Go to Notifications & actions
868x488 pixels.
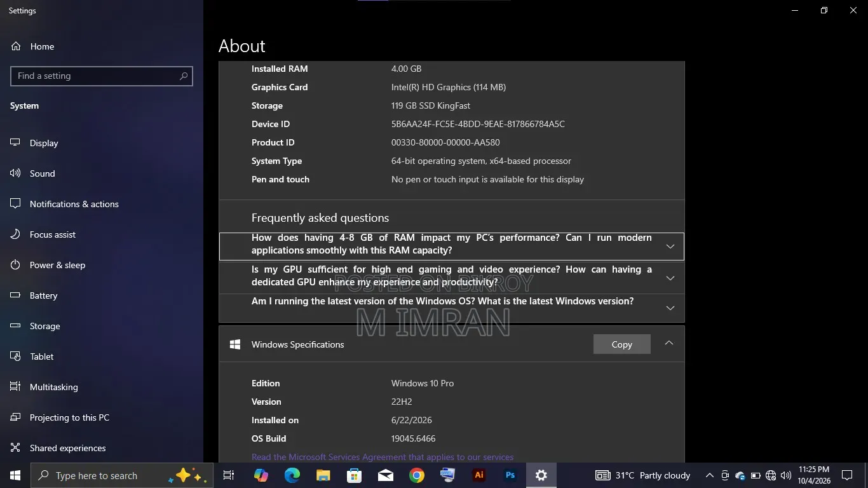(x=102, y=204)
